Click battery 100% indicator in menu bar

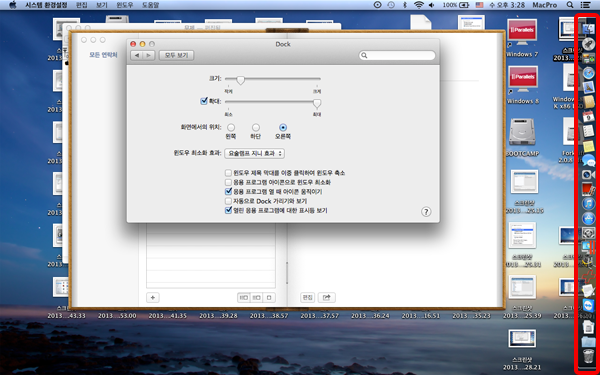455,5
